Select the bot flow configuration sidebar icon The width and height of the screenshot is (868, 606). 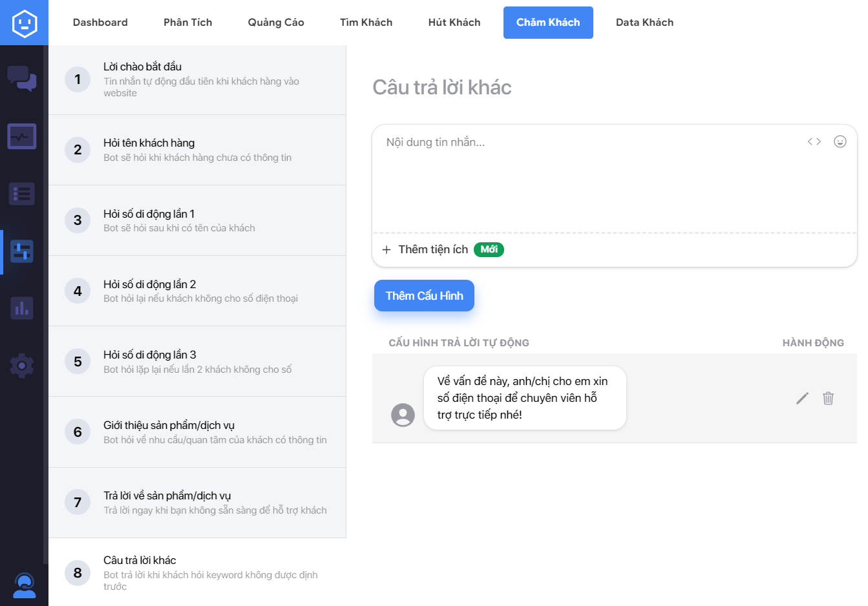(x=22, y=251)
